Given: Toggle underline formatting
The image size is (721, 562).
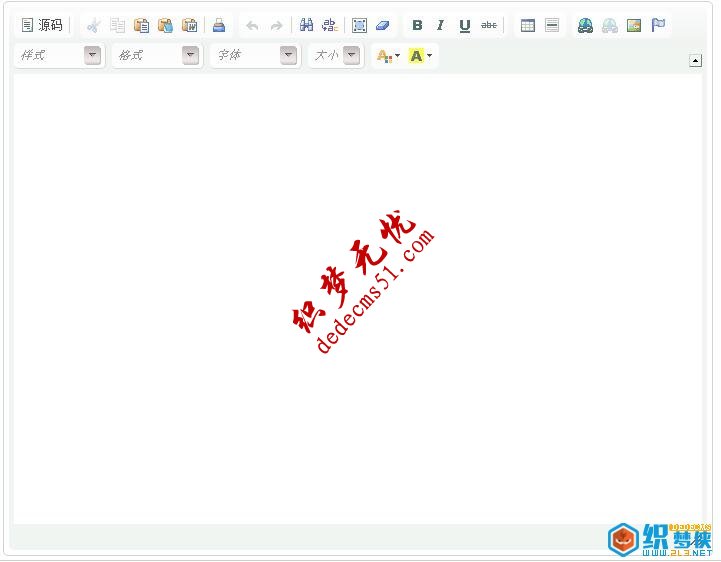Looking at the screenshot, I should point(465,25).
